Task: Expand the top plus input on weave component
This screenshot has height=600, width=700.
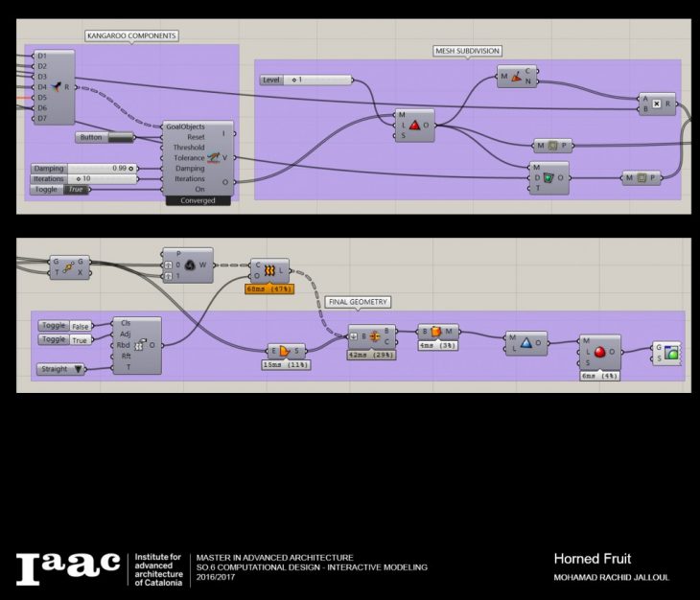Action: click(x=168, y=265)
